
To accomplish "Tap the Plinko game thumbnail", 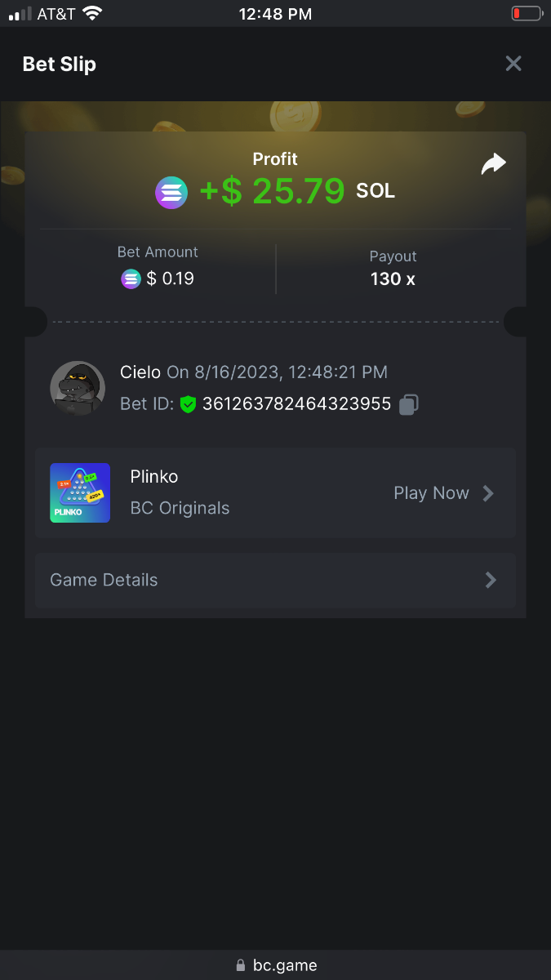I will click(x=80, y=493).
